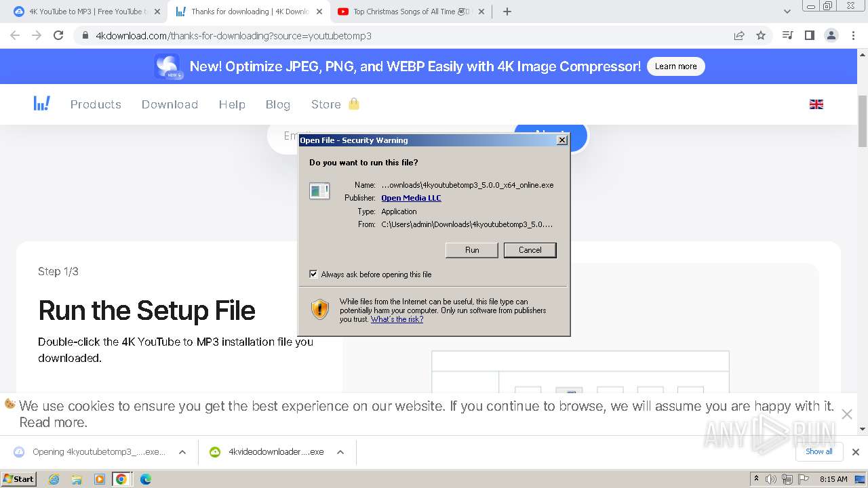
Task: Go forward to next page
Action: (x=37, y=35)
